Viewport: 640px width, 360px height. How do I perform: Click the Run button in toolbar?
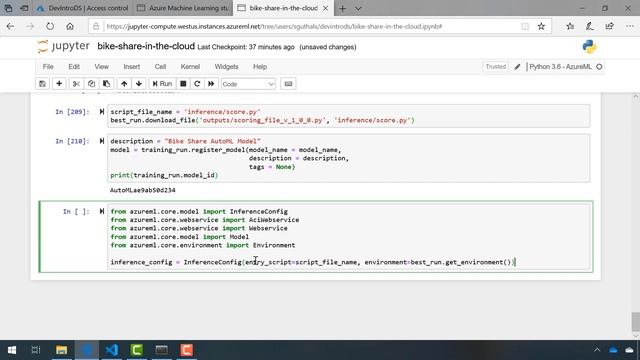tap(162, 84)
